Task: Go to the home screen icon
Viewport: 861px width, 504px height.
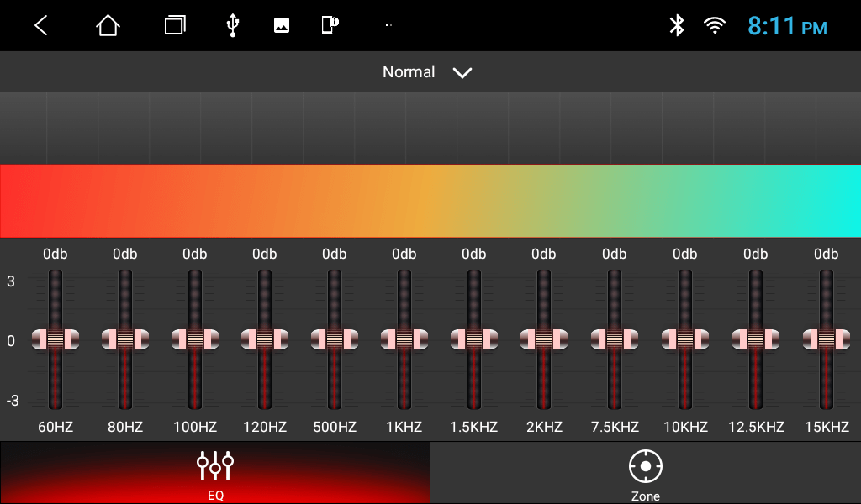Action: pos(108,26)
